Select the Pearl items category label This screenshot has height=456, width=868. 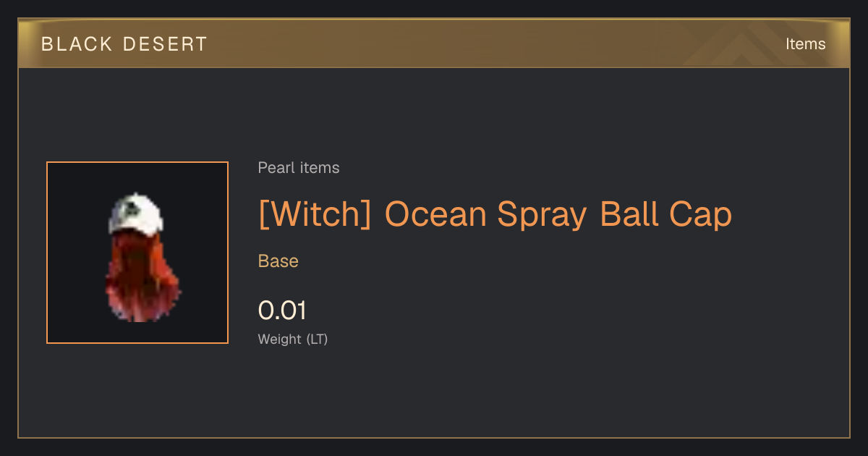[x=299, y=168]
